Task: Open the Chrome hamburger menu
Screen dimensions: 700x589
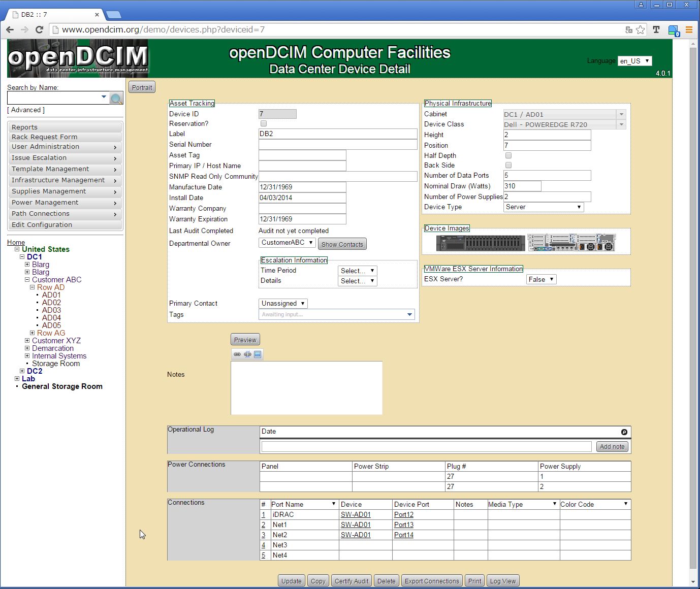Action: (689, 29)
